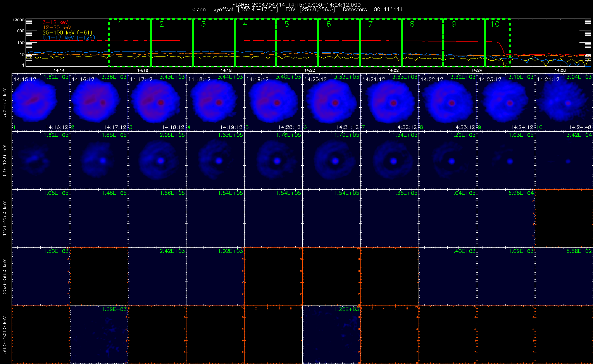Select the 3.0-6.0 keV image starting at 14:15:12
The width and height of the screenshot is (593, 364).
click(x=41, y=102)
